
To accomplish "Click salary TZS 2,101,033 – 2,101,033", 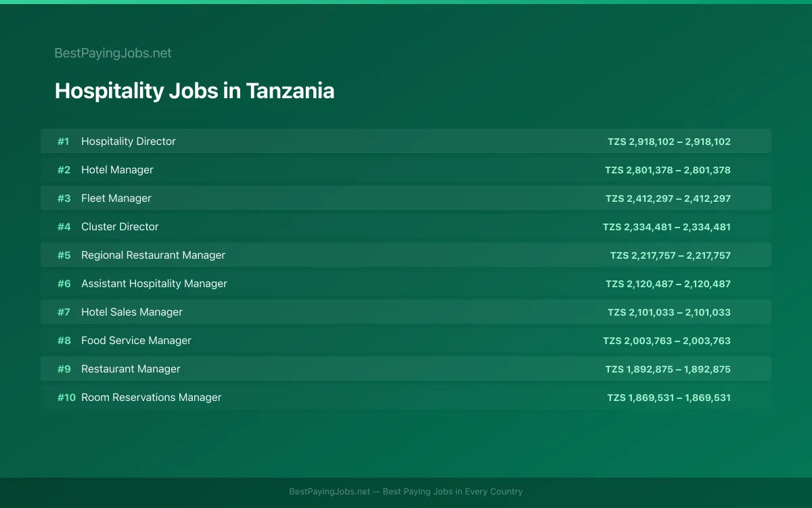I will [x=669, y=312].
